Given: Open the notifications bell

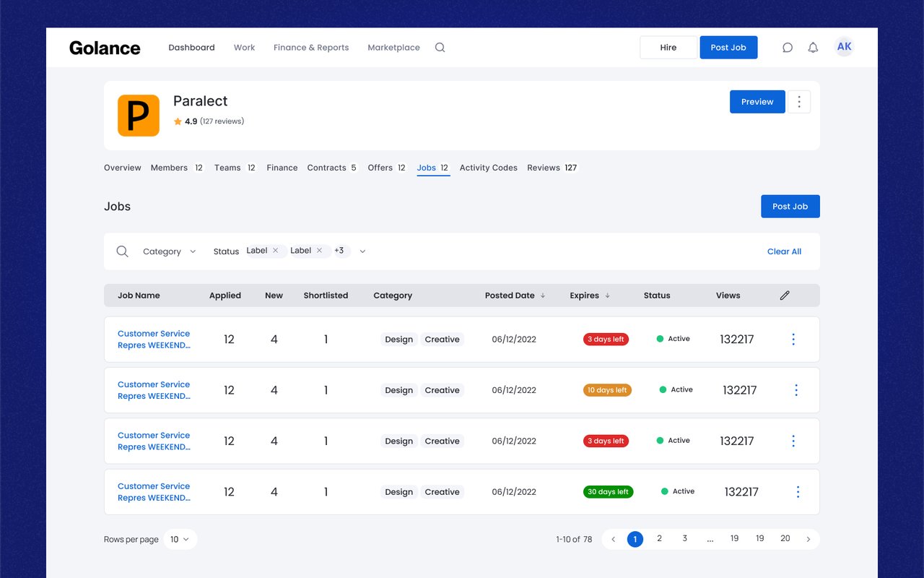Looking at the screenshot, I should 813,48.
